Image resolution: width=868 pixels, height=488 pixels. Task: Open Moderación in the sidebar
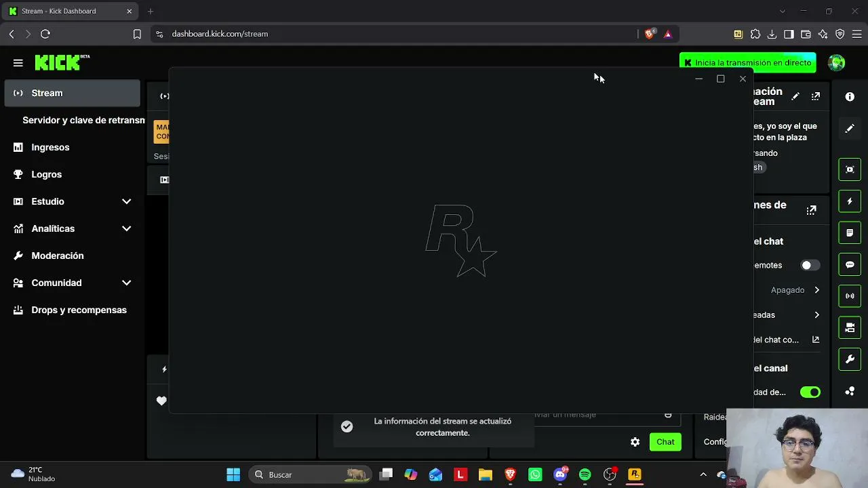point(58,256)
